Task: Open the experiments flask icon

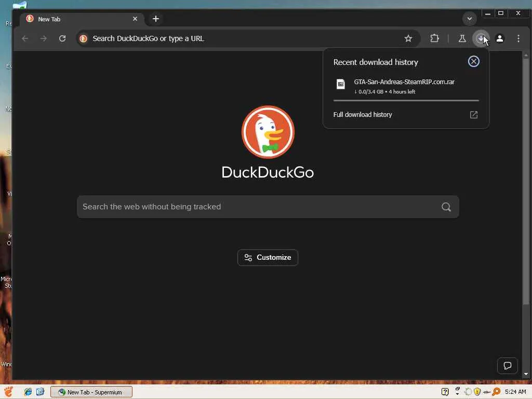Action: 462,38
